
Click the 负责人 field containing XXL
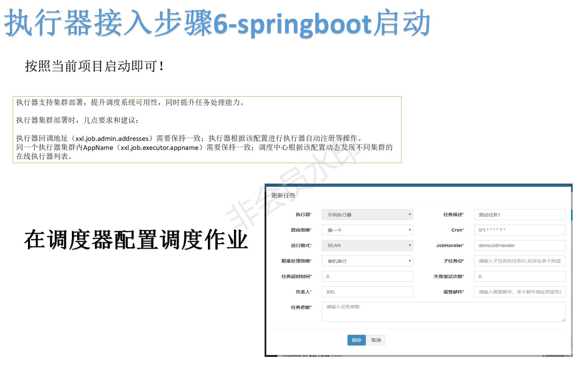pyautogui.click(x=367, y=292)
